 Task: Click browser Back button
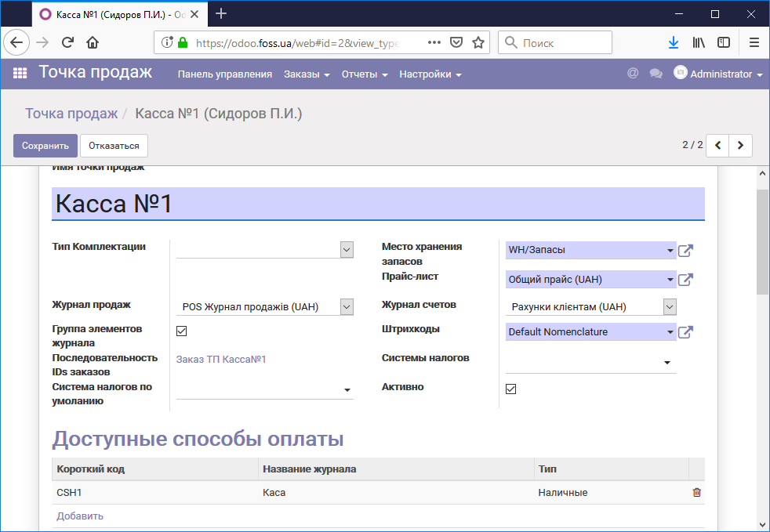pos(16,42)
